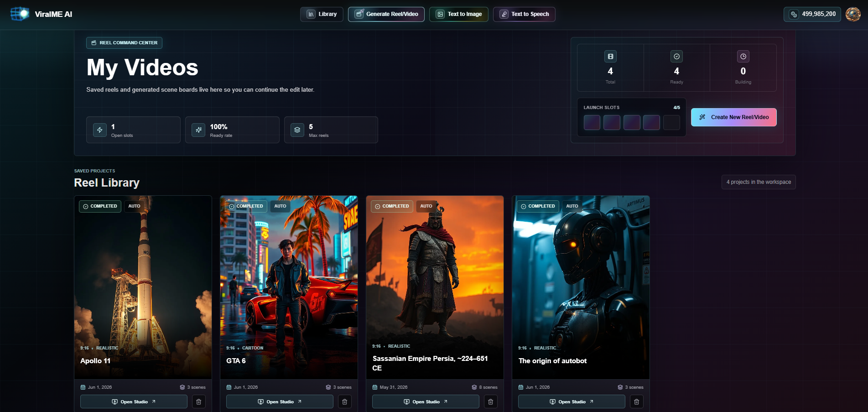
Task: Switch to Text to Image
Action: click(458, 14)
